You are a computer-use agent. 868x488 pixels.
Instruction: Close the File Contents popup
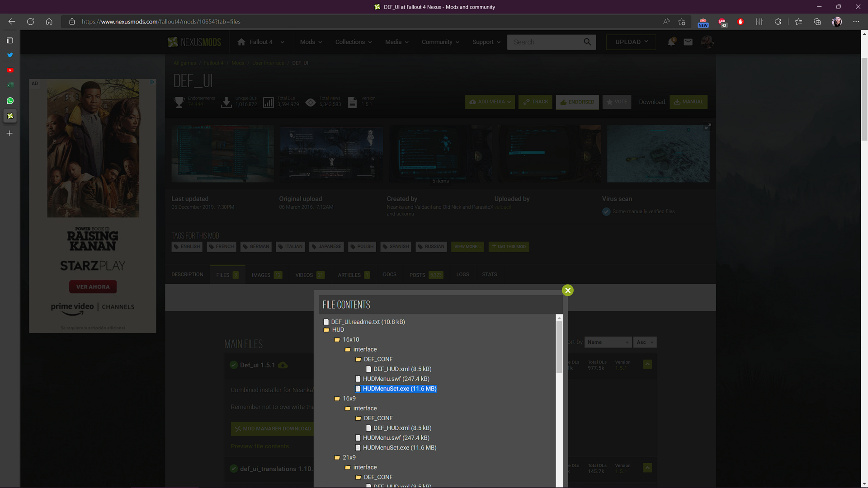pos(568,290)
